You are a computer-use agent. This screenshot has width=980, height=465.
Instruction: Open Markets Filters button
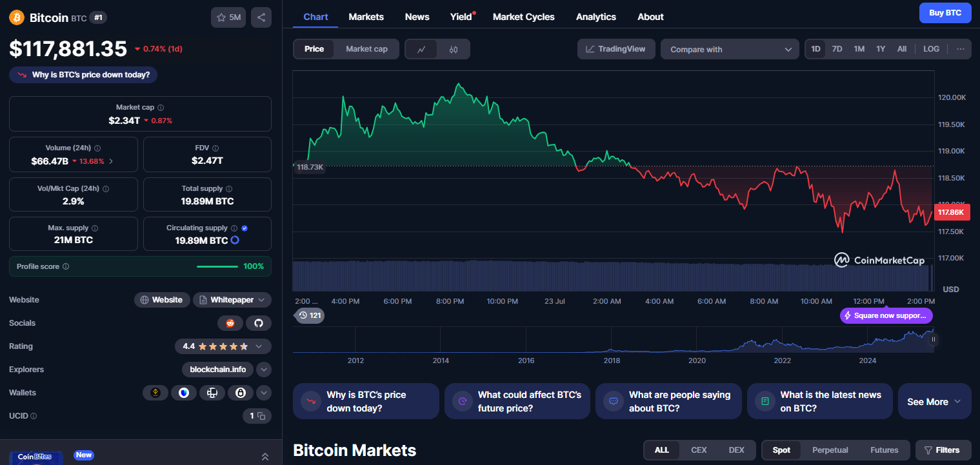(x=944, y=450)
